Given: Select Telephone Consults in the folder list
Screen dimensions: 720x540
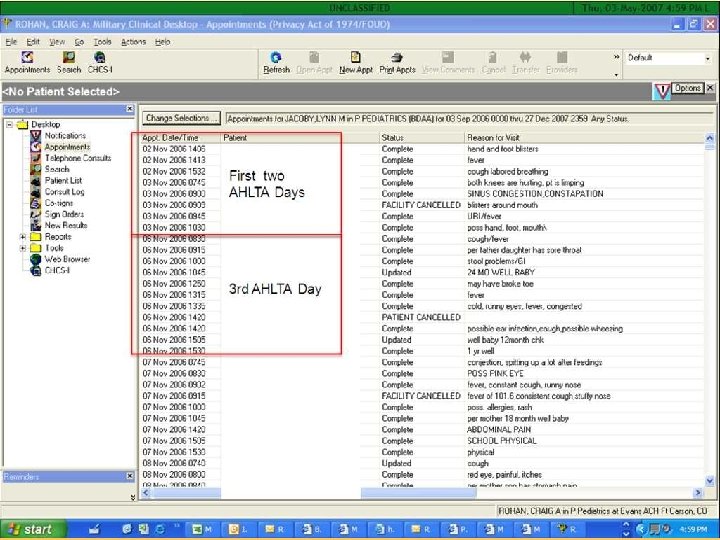Looking at the screenshot, I should pyautogui.click(x=78, y=158).
